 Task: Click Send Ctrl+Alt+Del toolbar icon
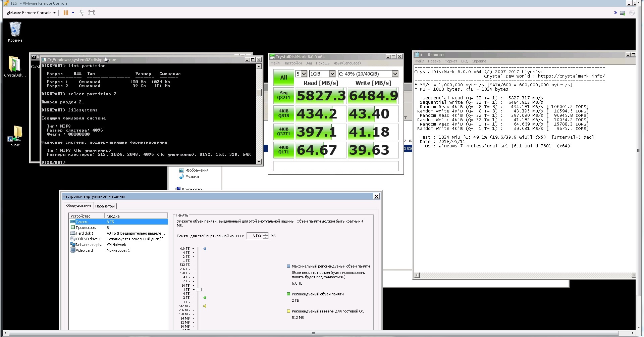(82, 13)
